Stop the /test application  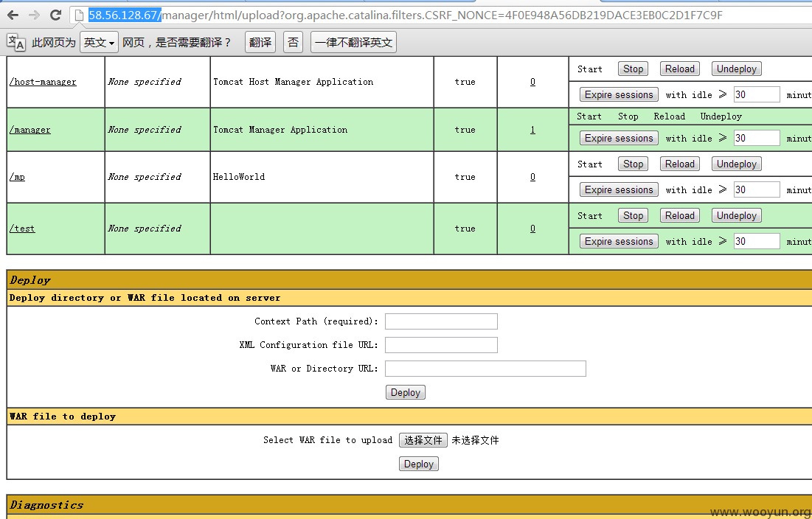tap(633, 216)
